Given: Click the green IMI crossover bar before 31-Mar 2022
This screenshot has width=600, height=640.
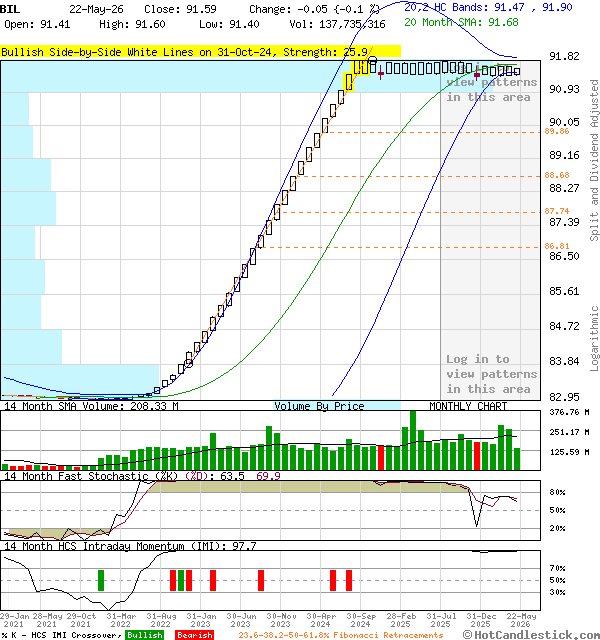Looking at the screenshot, I should (x=101, y=580).
